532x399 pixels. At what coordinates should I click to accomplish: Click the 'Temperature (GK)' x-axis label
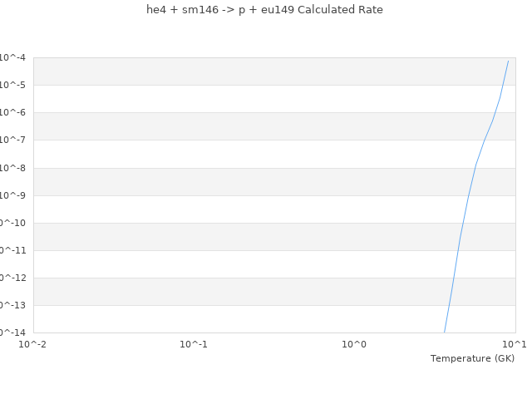(472, 358)
